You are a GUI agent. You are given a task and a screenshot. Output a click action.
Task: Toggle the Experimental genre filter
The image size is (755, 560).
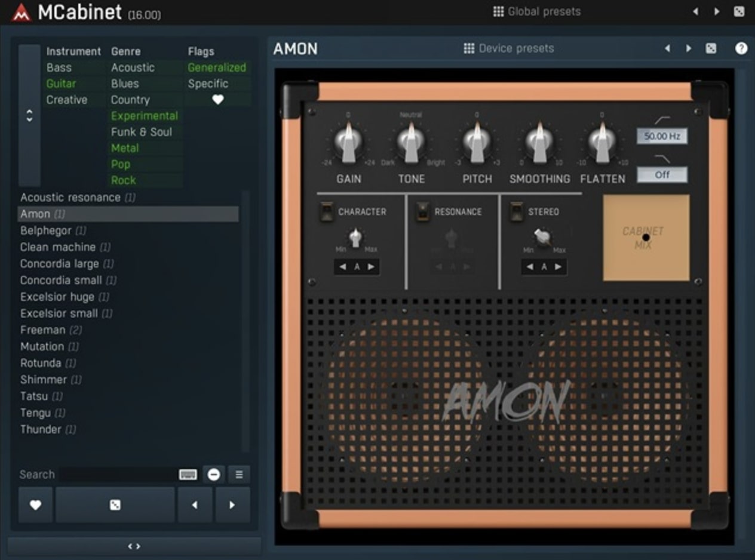point(145,116)
